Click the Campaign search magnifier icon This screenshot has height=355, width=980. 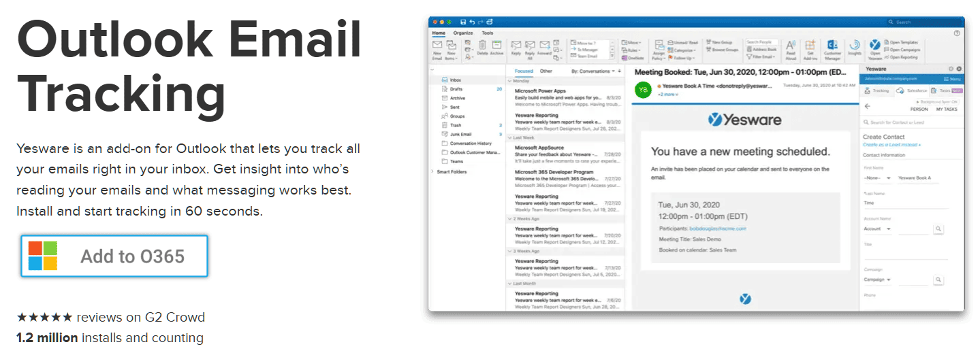pos(938,280)
